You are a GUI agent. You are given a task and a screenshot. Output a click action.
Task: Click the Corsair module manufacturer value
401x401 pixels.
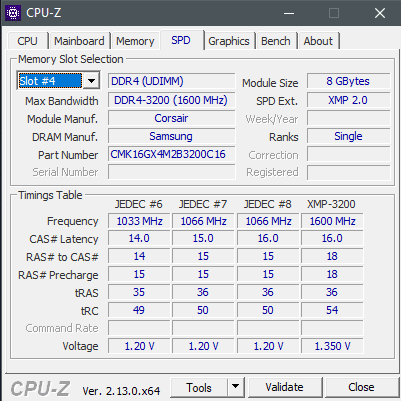coord(172,118)
